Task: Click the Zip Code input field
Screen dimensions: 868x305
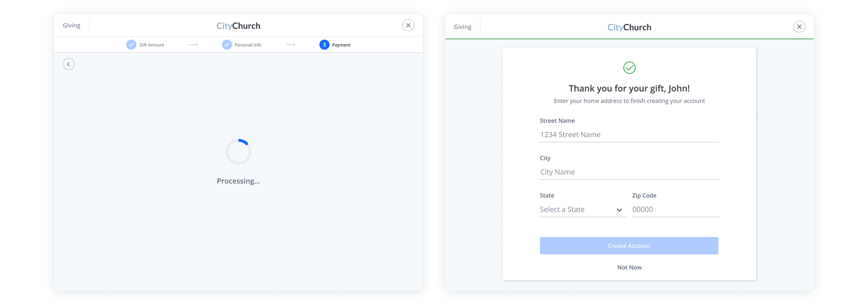Action: [x=675, y=209]
